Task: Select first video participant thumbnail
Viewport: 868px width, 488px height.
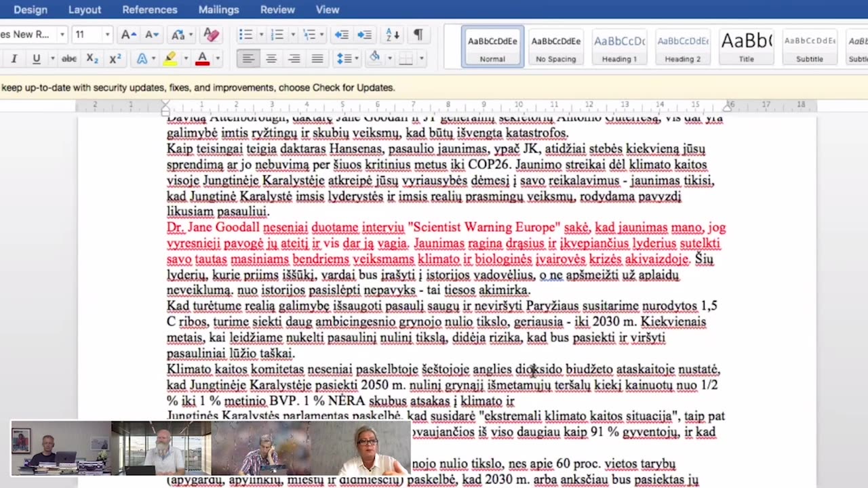Action: click(61, 448)
